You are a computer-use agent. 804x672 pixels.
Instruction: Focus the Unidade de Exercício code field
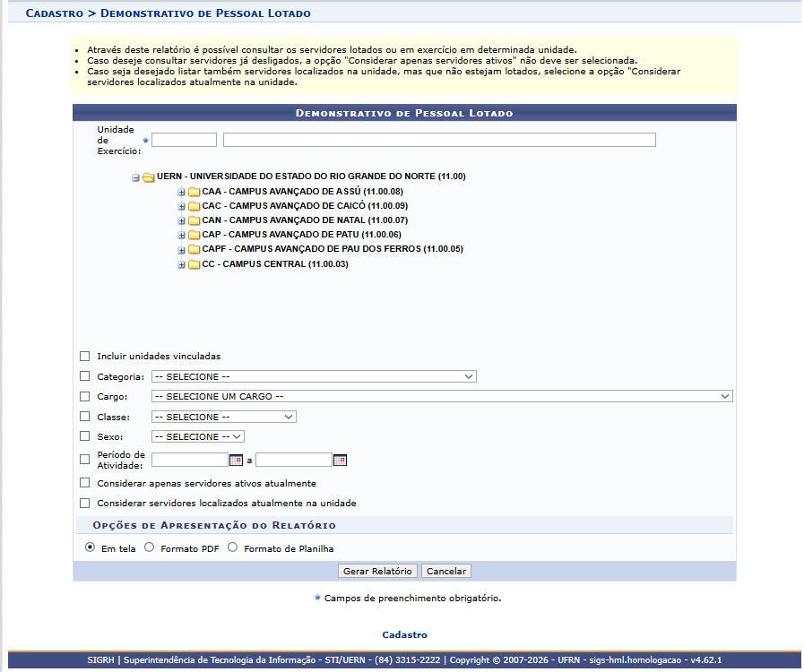[184, 140]
